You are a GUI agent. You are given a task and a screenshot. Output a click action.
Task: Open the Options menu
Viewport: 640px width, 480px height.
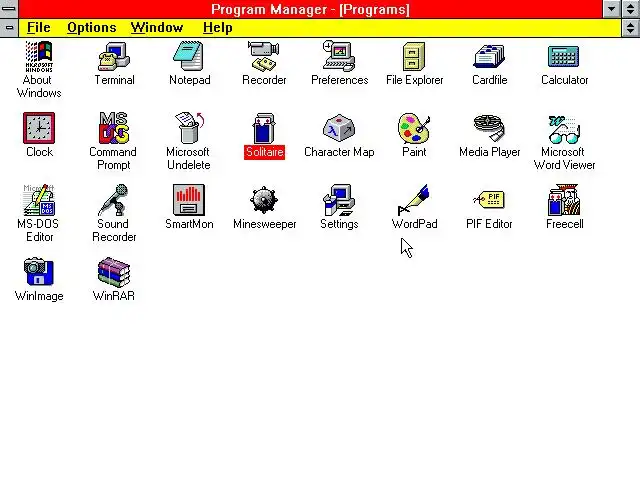(x=91, y=27)
